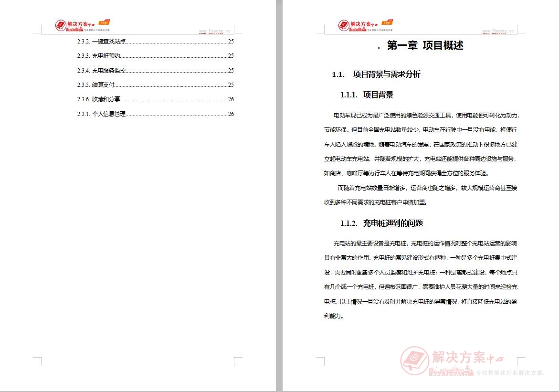This screenshot has height=392, width=559.
Task: Click TOC entry 2.3.6 收藏和分享
Action: [x=156, y=99]
